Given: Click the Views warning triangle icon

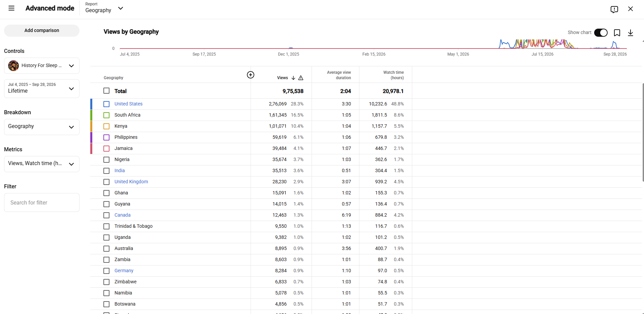Looking at the screenshot, I should pos(301,78).
